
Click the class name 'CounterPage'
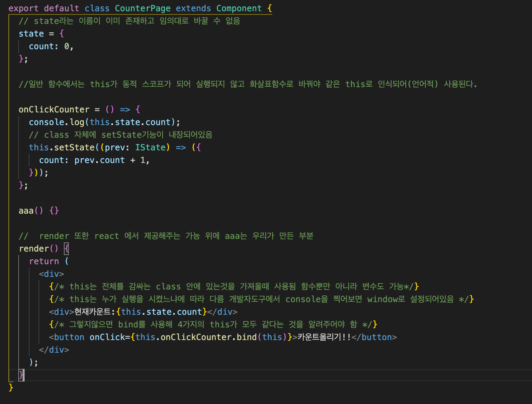pos(143,8)
